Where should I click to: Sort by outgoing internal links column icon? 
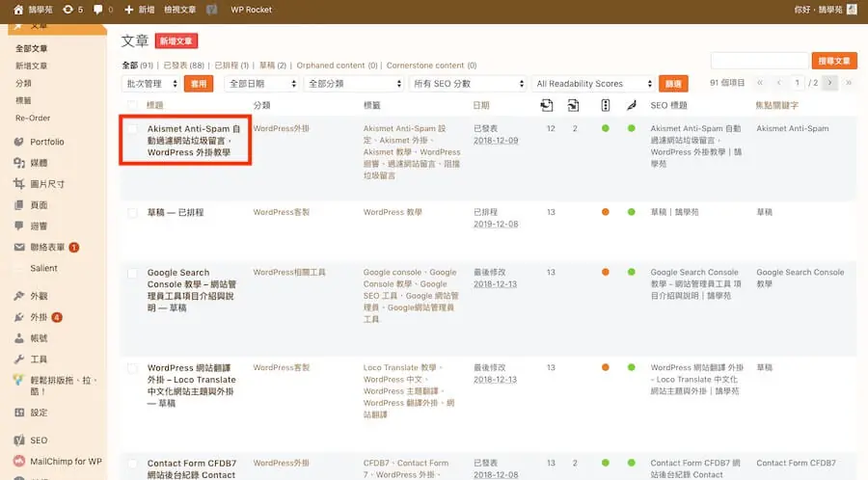pyautogui.click(x=547, y=105)
